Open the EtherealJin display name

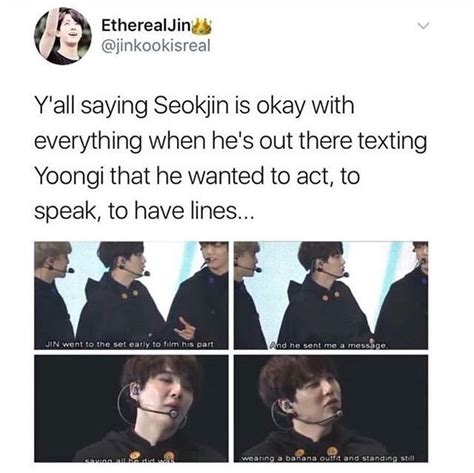click(x=146, y=26)
